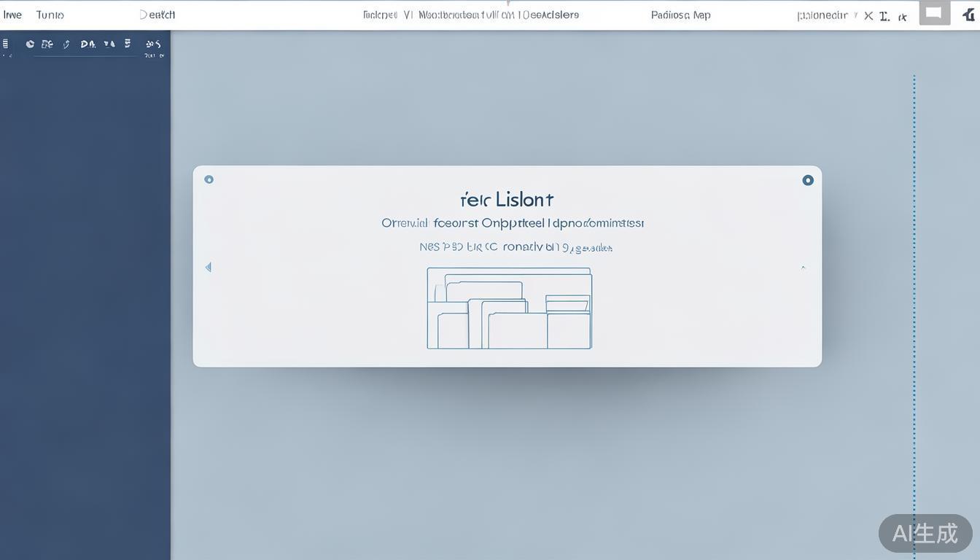980x560 pixels.
Task: Open the 'Irwe' menu
Action: [12, 15]
